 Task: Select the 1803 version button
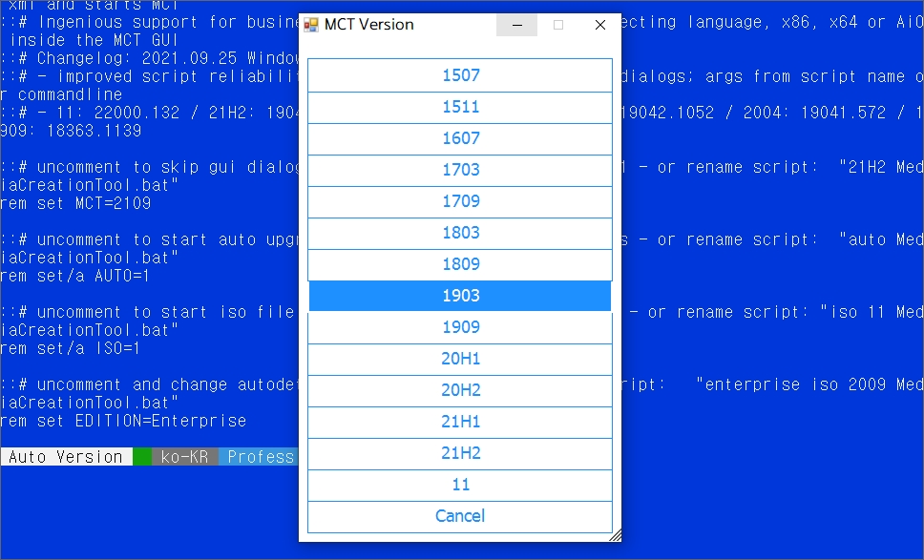[x=460, y=233]
